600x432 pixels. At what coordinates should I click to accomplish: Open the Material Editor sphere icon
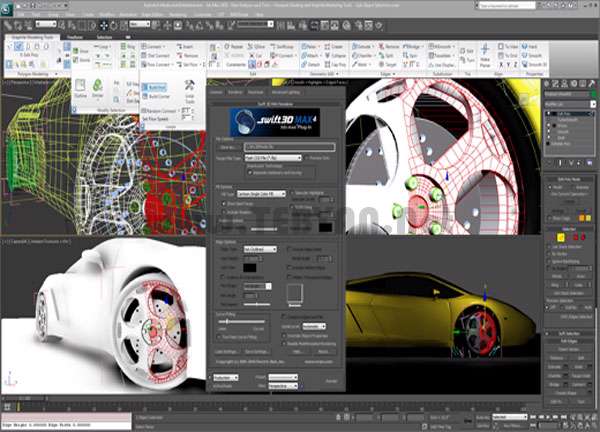point(346,26)
